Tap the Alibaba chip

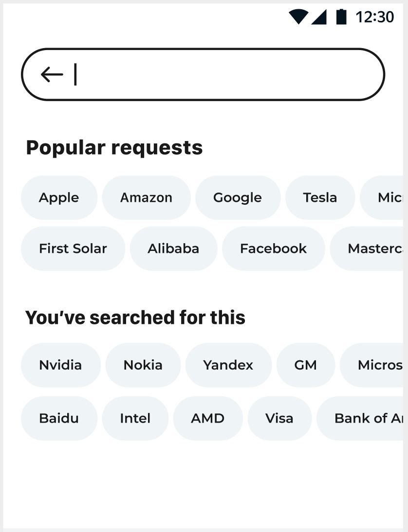pos(173,248)
